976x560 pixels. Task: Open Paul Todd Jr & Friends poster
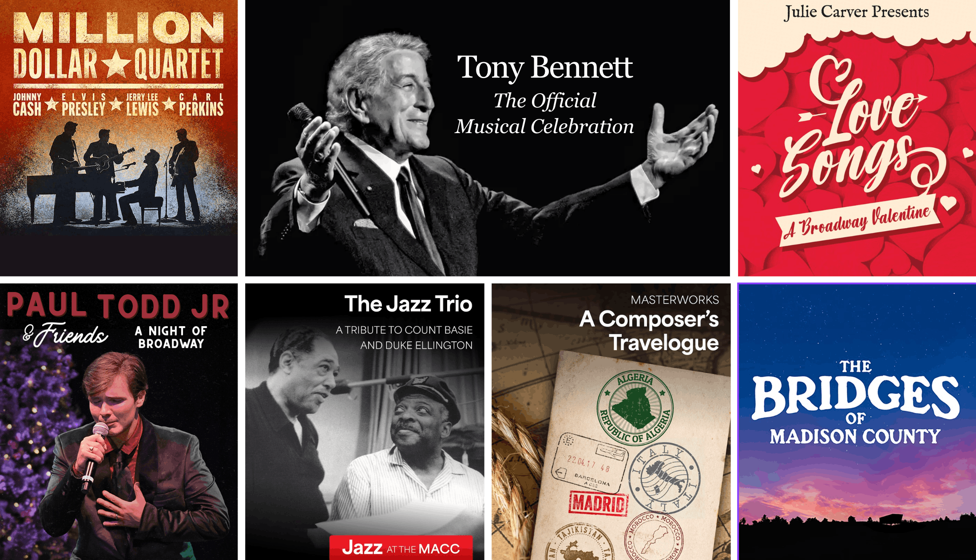[x=119, y=422]
